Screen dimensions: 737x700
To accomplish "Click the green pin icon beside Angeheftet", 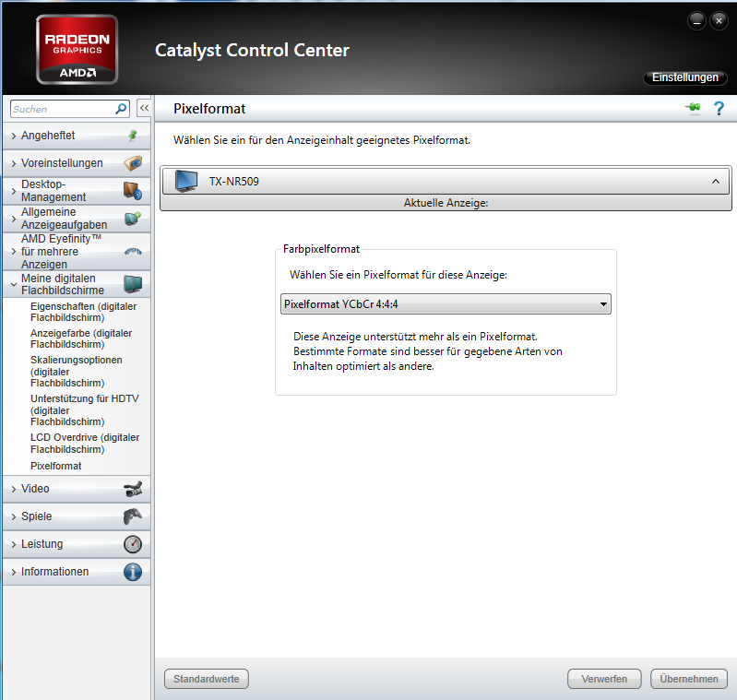I will (x=133, y=136).
